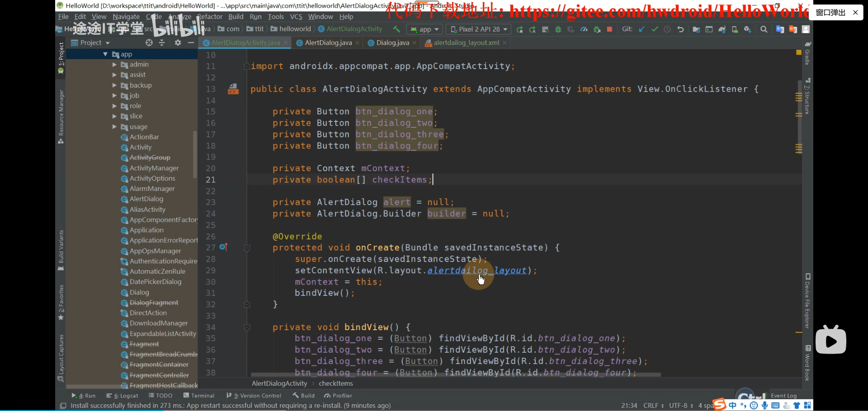The width and height of the screenshot is (868, 411).
Task: Open Project Structure toolbar icon
Action: pos(696,29)
